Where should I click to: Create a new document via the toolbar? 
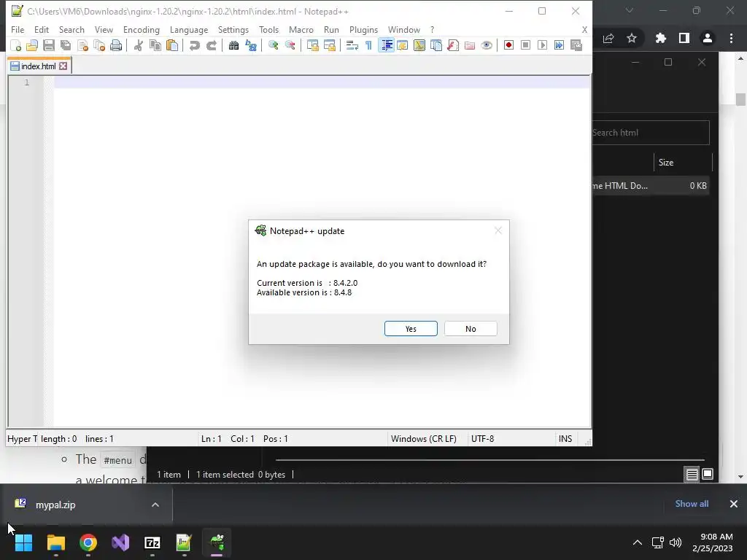(16, 45)
